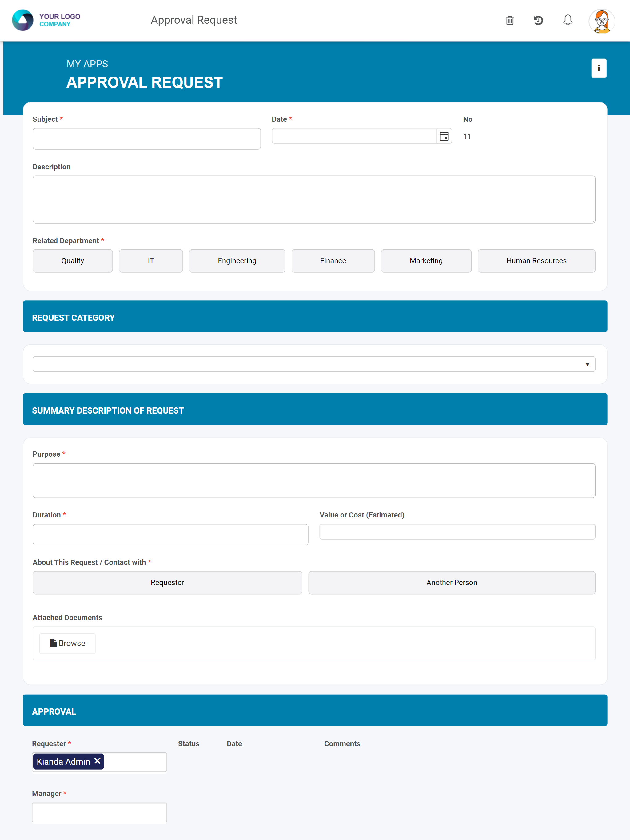This screenshot has width=630, height=840.
Task: Click the history revert icon
Action: (x=538, y=21)
